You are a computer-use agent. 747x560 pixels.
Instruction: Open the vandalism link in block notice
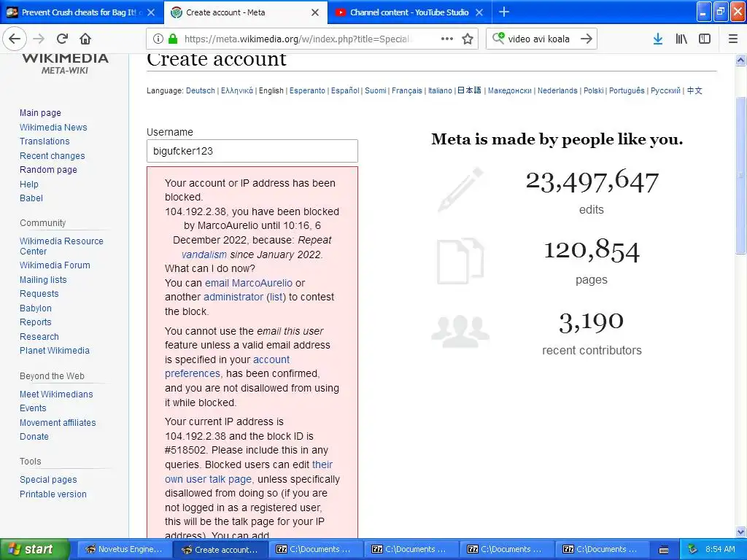pos(204,254)
